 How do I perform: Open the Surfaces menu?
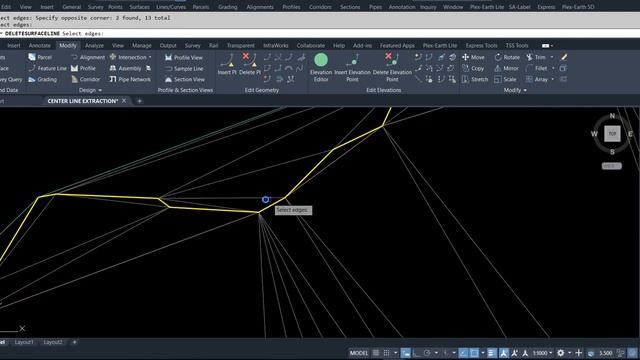(x=139, y=7)
